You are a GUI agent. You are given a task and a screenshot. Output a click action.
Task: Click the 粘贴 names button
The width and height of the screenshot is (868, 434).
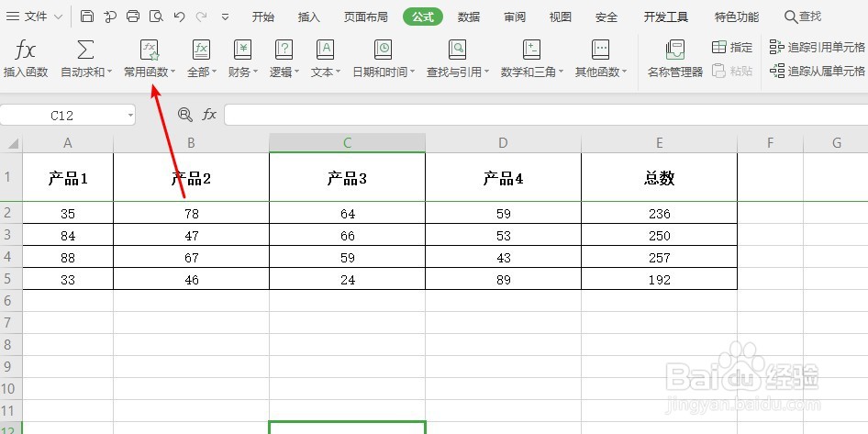(732, 71)
